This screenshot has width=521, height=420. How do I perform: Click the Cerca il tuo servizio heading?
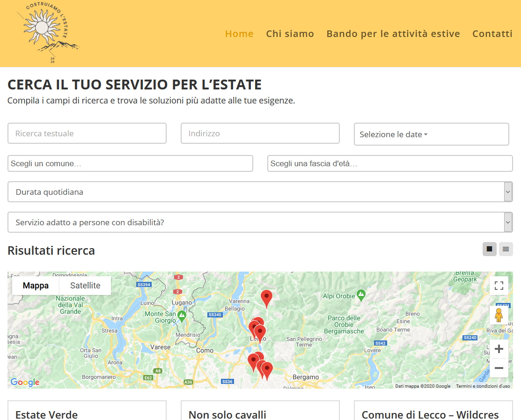click(134, 85)
